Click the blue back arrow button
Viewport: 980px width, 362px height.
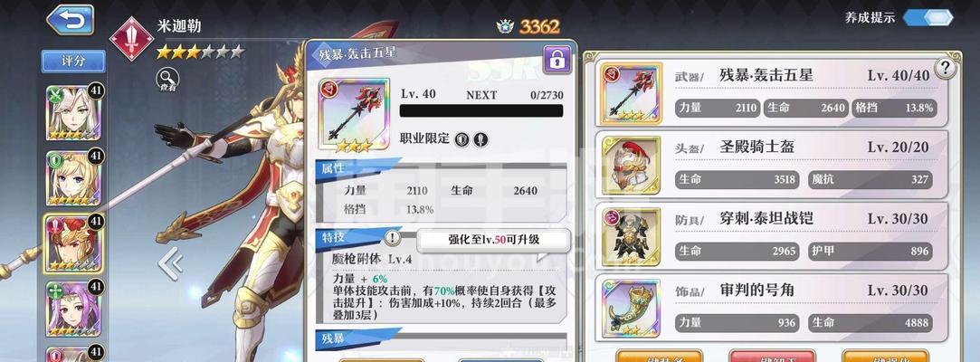click(x=70, y=20)
